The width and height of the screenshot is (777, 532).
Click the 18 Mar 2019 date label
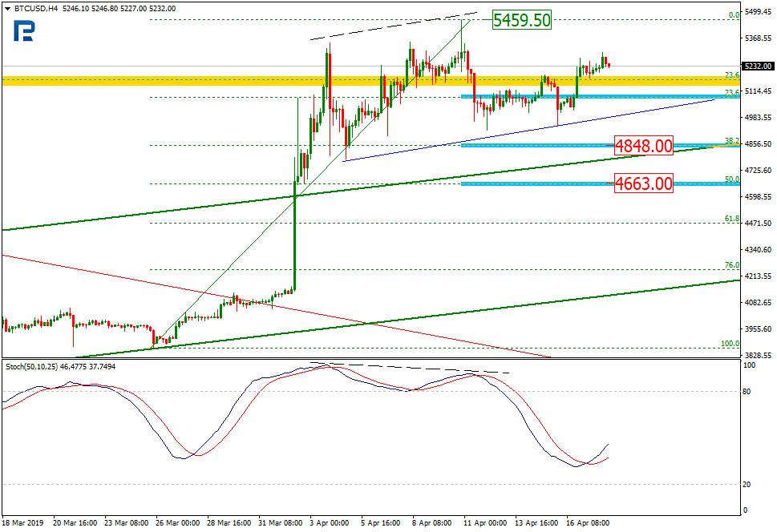point(24,522)
